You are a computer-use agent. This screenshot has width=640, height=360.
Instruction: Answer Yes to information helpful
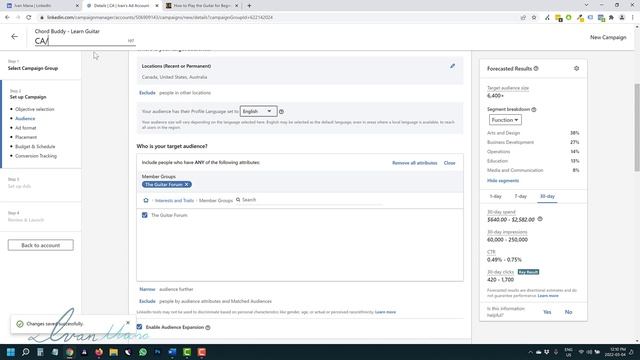click(547, 312)
